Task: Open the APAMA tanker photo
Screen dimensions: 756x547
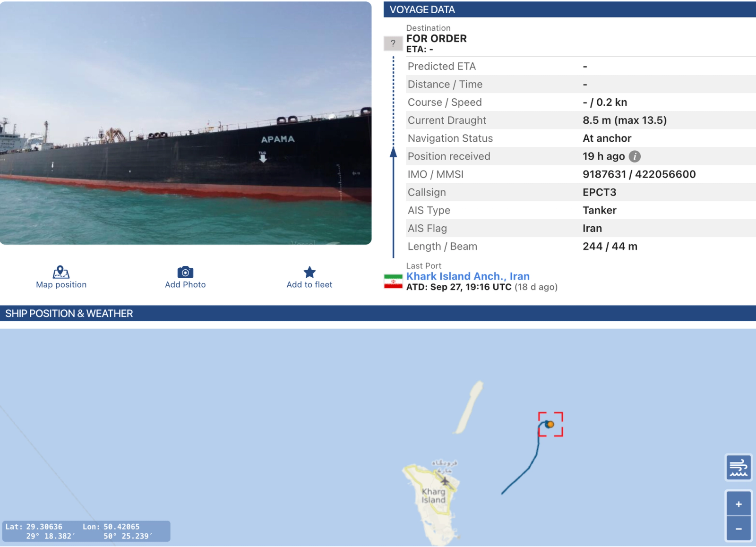Action: click(186, 123)
